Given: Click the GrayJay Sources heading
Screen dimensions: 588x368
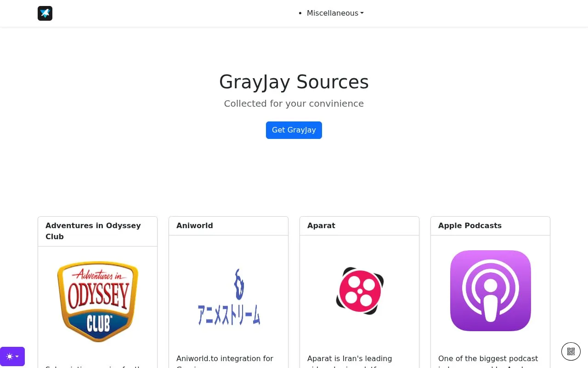Looking at the screenshot, I should pos(294,82).
